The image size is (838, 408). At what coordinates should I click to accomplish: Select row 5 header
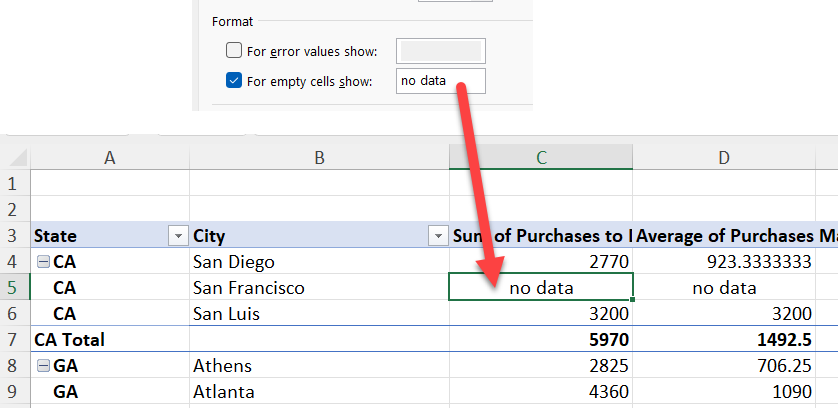(x=15, y=287)
